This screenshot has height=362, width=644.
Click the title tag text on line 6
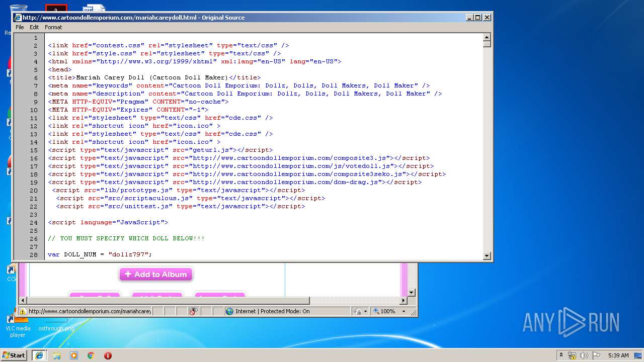coord(154,77)
